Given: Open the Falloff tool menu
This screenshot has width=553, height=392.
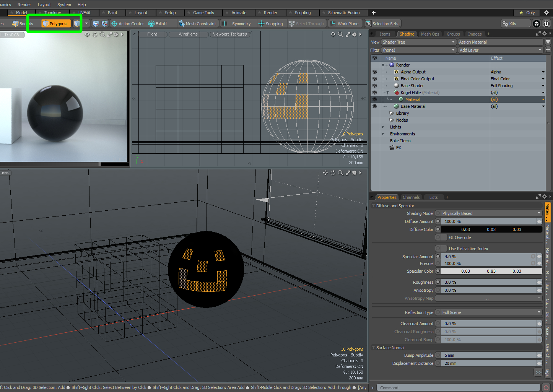Looking at the screenshot, I should point(158,24).
